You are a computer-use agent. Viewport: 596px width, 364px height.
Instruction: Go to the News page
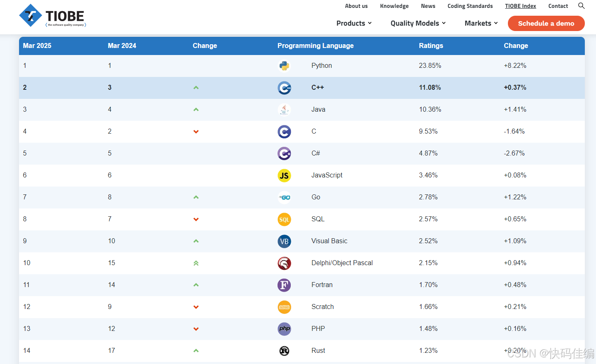428,6
